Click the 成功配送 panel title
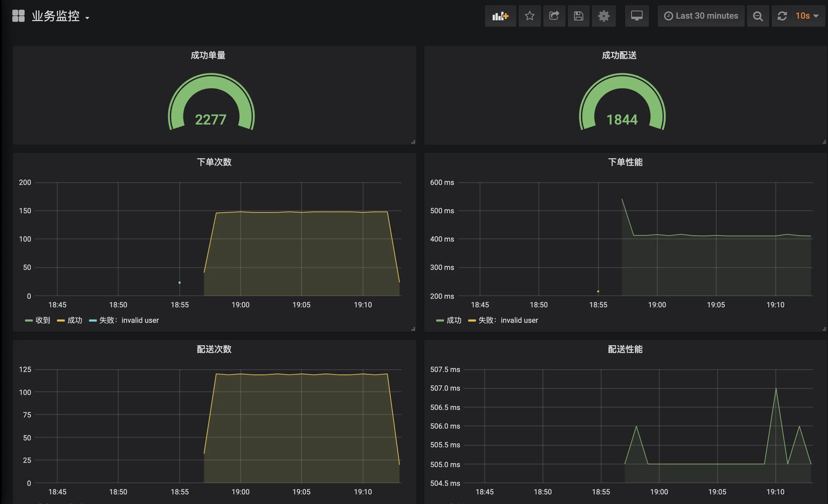 [x=619, y=55]
